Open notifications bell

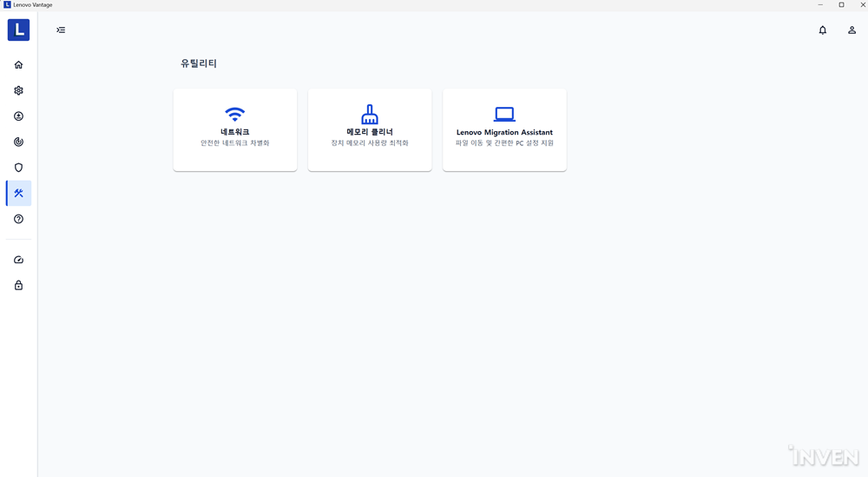click(823, 30)
